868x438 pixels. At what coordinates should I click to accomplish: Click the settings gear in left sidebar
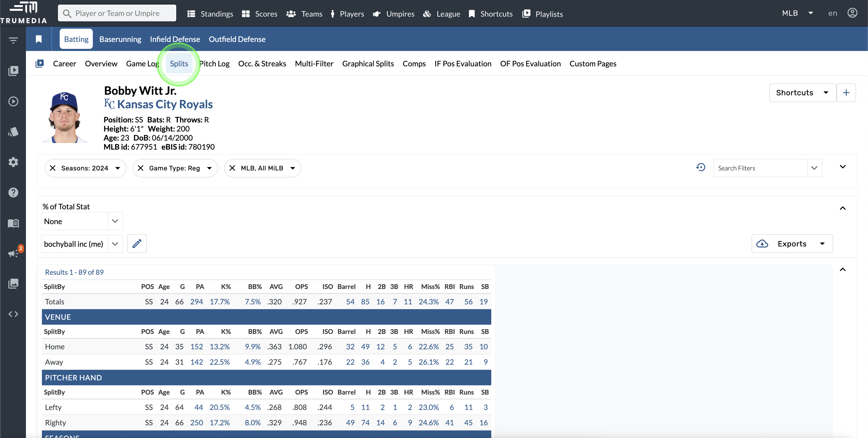tap(13, 162)
